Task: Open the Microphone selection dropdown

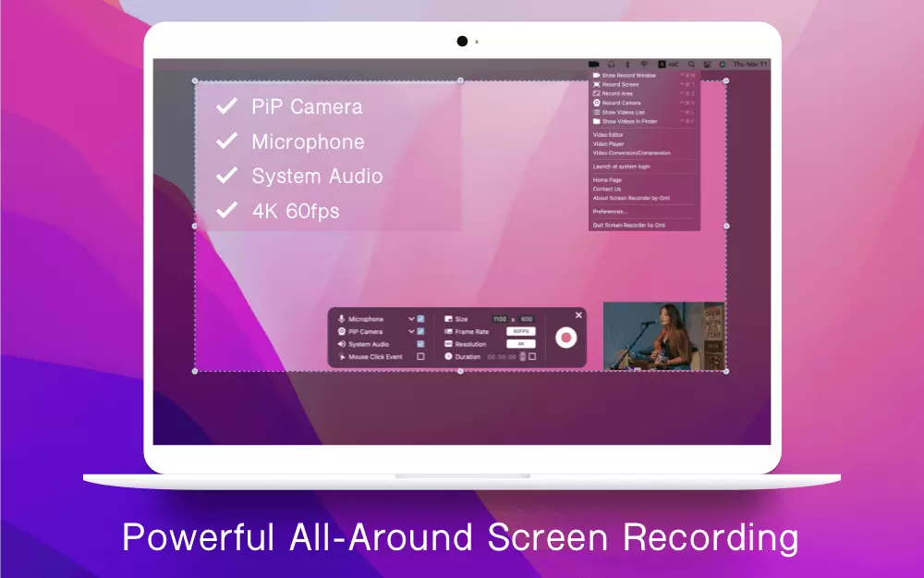Action: point(411,317)
